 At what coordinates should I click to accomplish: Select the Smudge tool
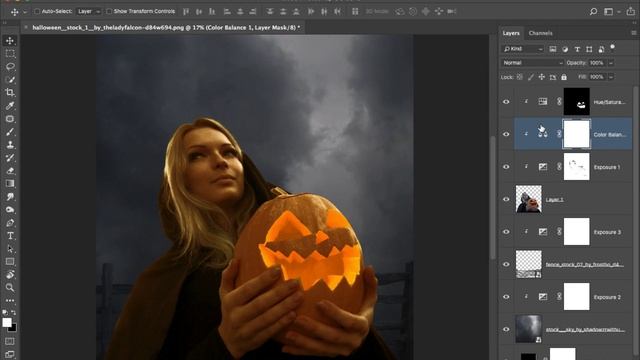click(10, 197)
